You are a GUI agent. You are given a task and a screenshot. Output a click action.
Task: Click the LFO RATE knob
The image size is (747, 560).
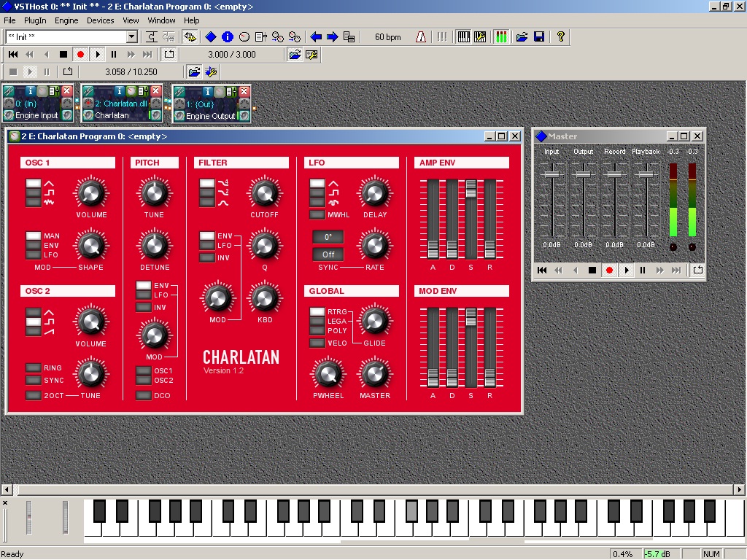coord(374,246)
